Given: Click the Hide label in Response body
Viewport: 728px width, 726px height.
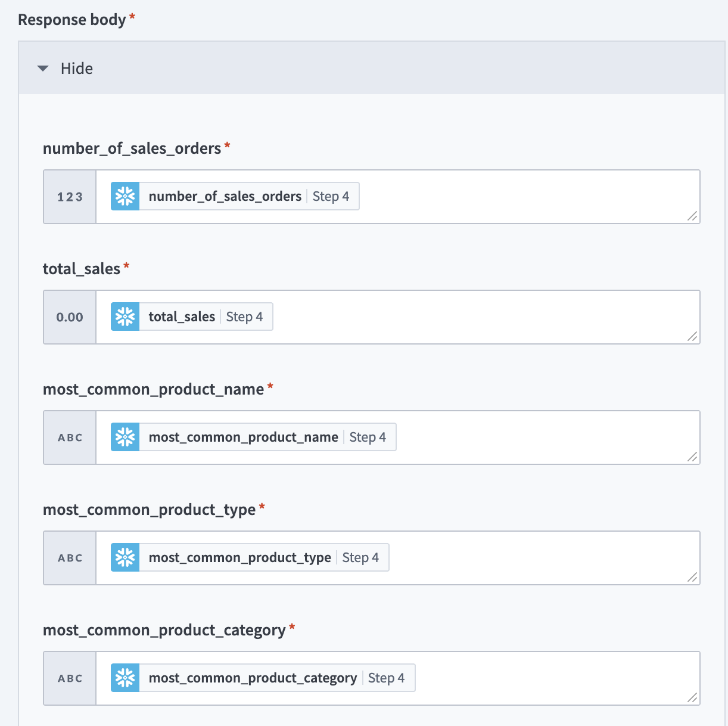Looking at the screenshot, I should (x=77, y=69).
